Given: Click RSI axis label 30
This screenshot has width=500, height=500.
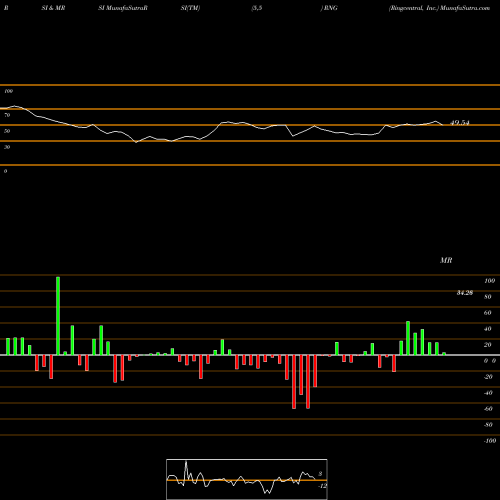Looking at the screenshot, I should tap(7, 147).
